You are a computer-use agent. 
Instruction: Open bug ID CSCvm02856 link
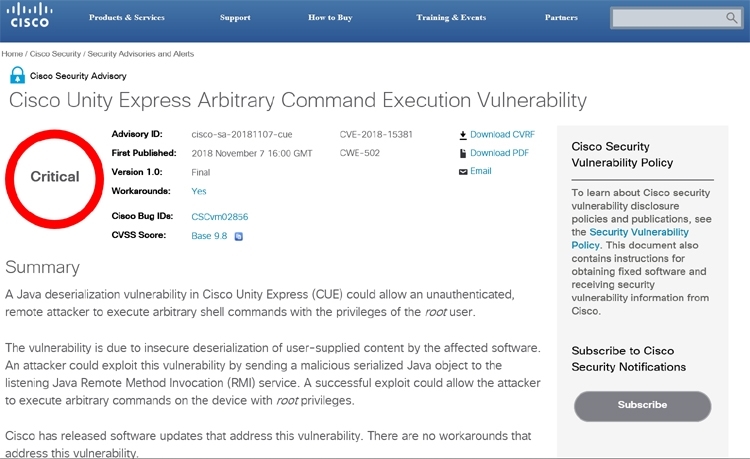click(219, 216)
